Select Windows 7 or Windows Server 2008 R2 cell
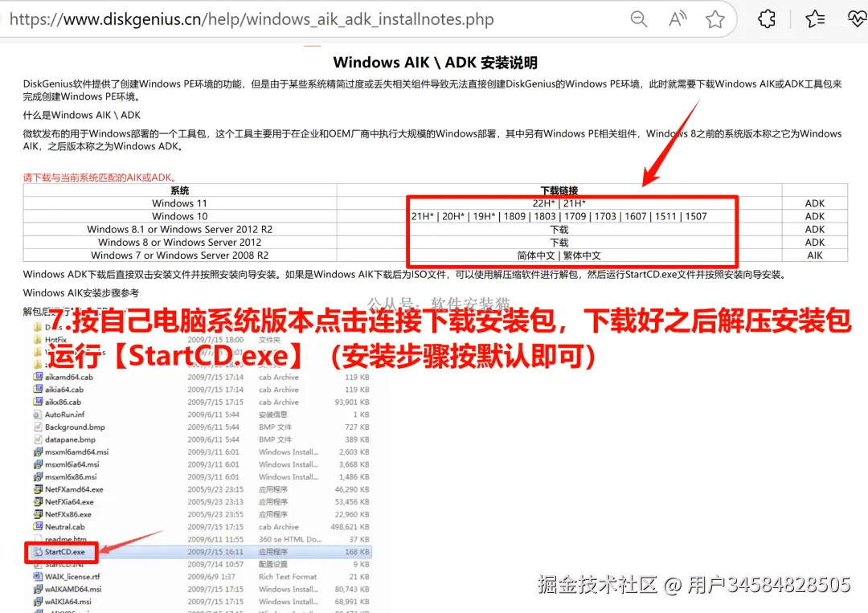Screen dimensions: 868x613 click(x=180, y=255)
